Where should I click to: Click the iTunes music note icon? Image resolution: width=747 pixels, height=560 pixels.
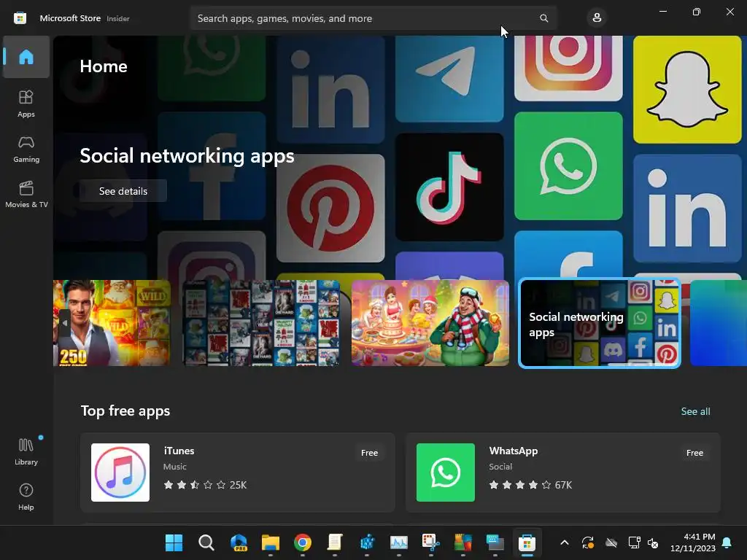[x=120, y=472]
